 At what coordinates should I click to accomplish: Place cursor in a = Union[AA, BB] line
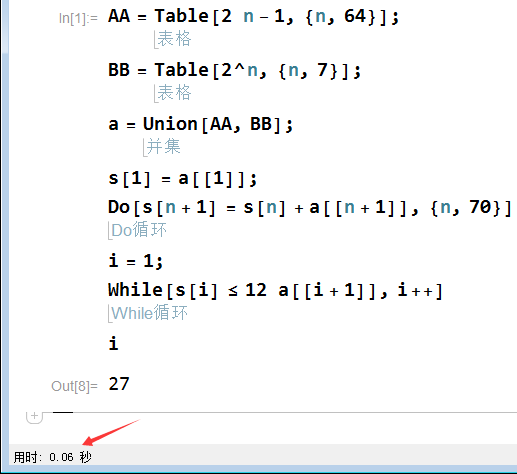click(200, 124)
